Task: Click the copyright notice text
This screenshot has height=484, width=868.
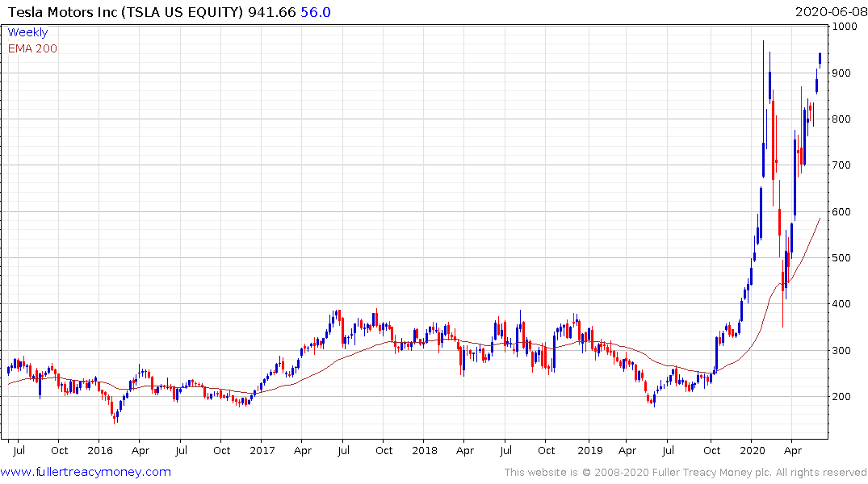Action: coord(686,473)
